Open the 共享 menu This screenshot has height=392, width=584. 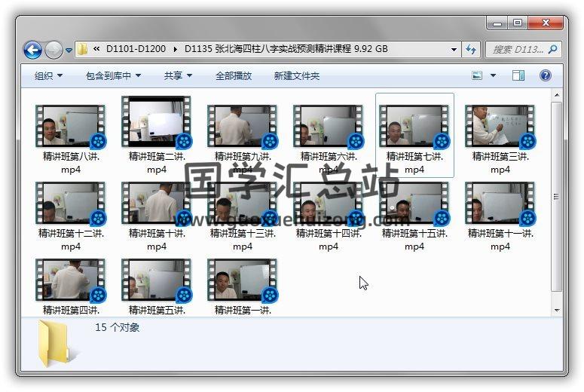[178, 75]
